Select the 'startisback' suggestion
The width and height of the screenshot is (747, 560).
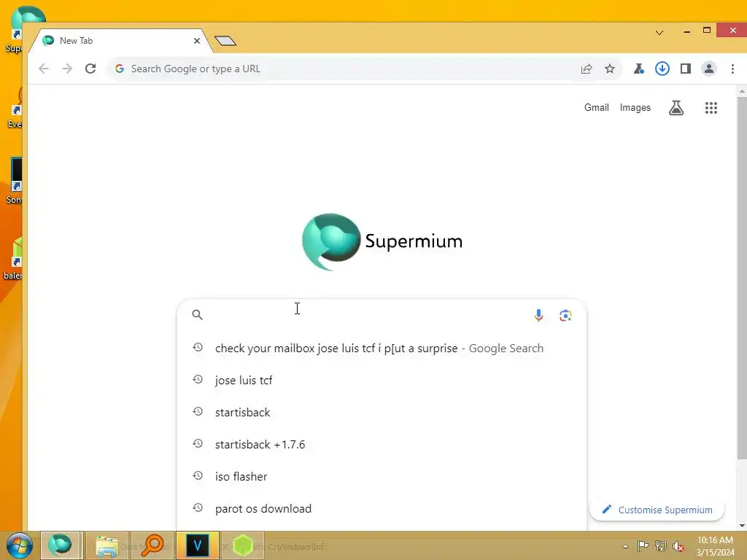click(x=382, y=413)
